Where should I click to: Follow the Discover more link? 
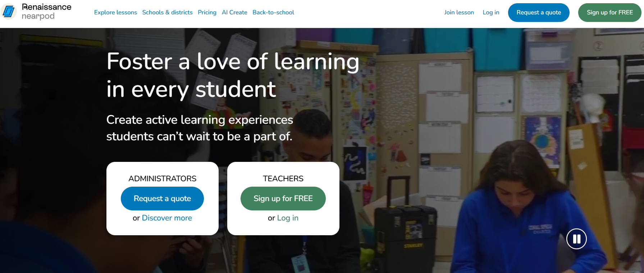pyautogui.click(x=167, y=218)
